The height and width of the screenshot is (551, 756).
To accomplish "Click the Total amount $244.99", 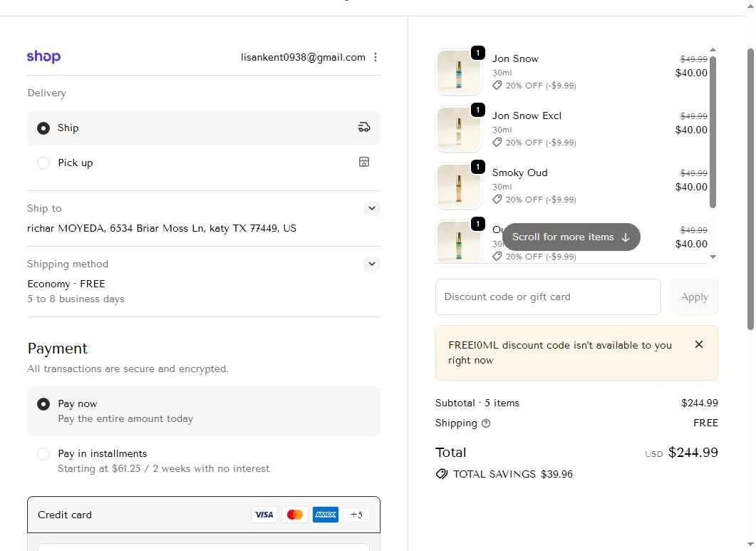I will pyautogui.click(x=693, y=453).
